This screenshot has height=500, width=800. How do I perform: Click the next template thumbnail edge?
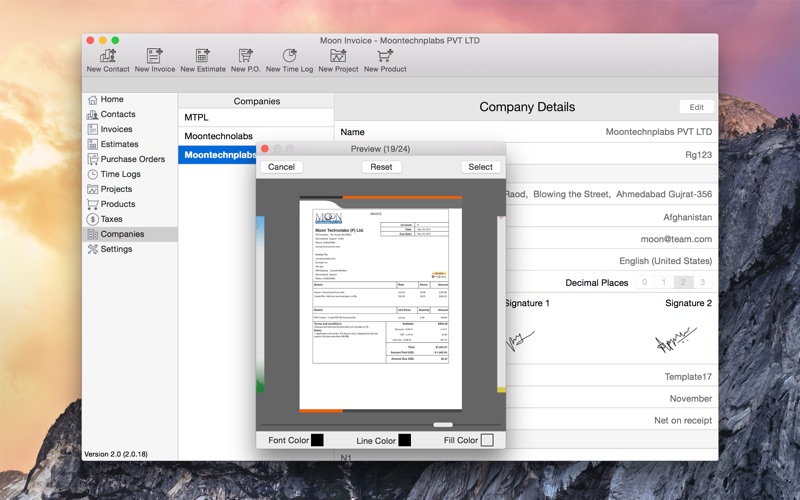[502, 304]
